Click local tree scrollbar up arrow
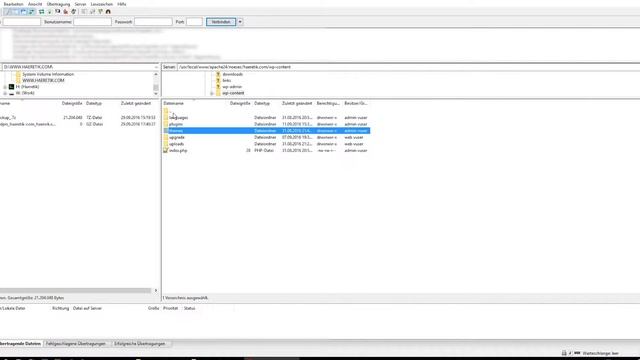The image size is (640, 360). 156,74
